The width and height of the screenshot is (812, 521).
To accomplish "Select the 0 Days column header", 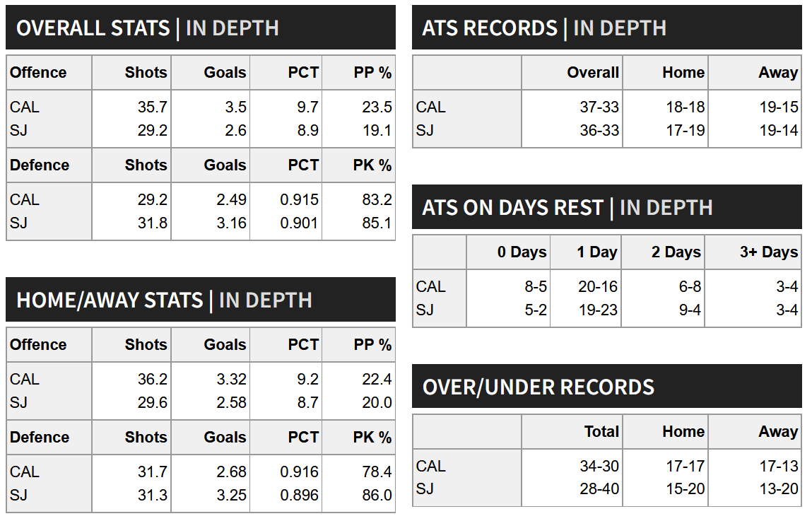I will click(522, 252).
